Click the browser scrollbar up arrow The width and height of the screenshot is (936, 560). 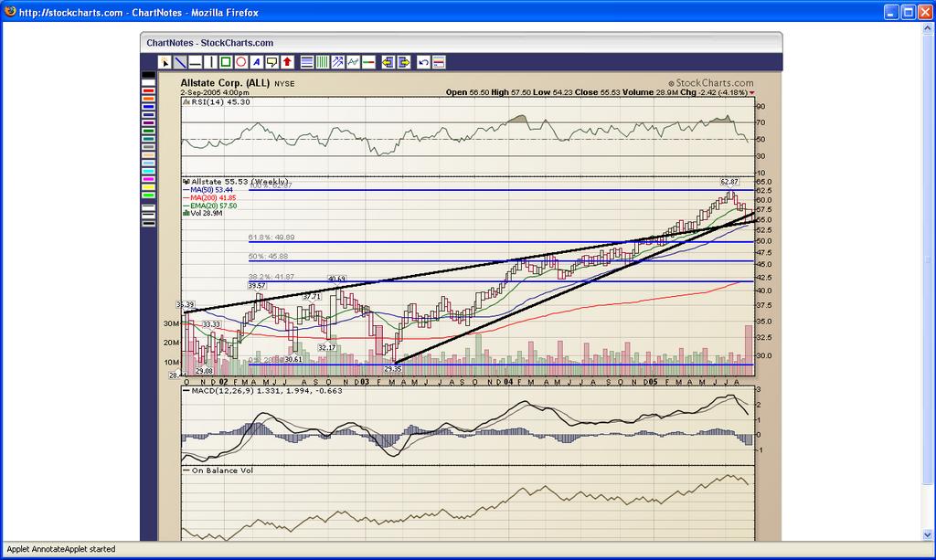928,28
